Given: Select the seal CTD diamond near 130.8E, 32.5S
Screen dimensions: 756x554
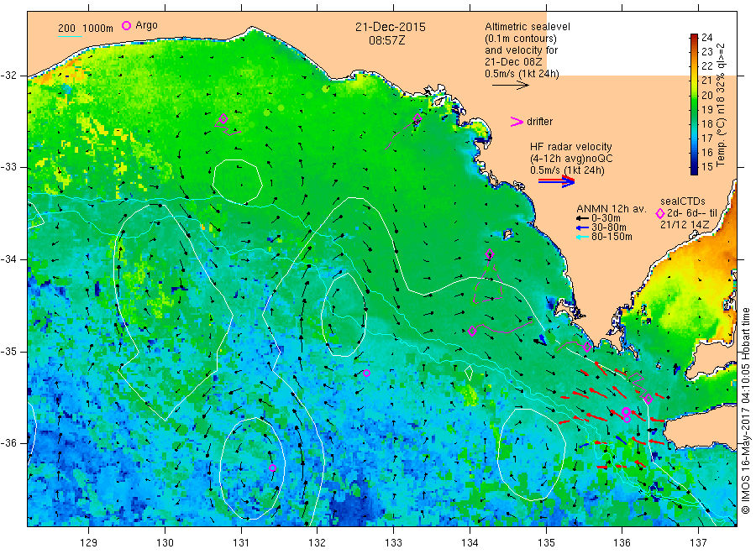Looking at the screenshot, I should tap(223, 118).
